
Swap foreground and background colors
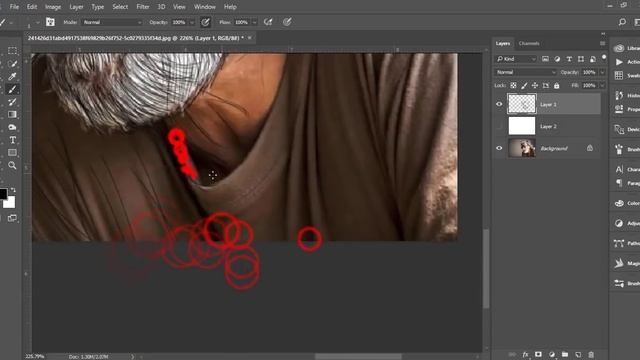13,190
